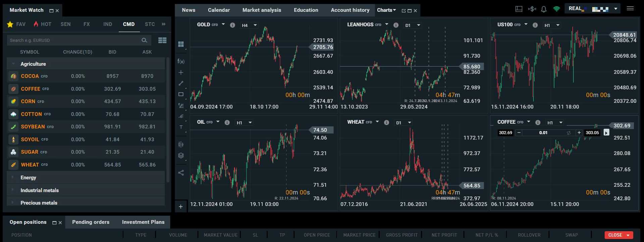Switch to the IND tab

108,24
